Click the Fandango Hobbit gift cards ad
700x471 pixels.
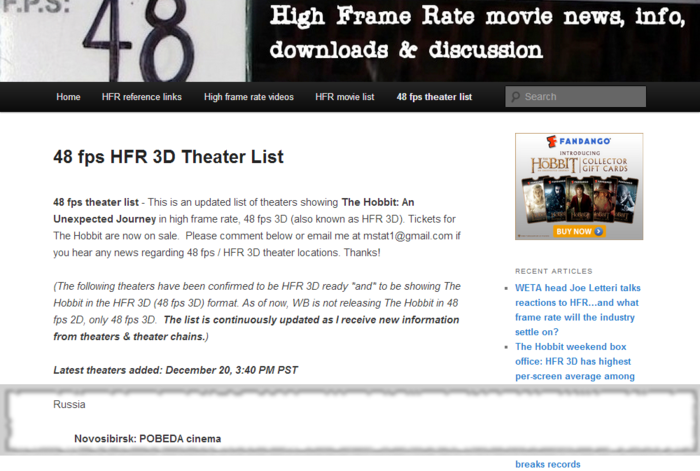579,186
